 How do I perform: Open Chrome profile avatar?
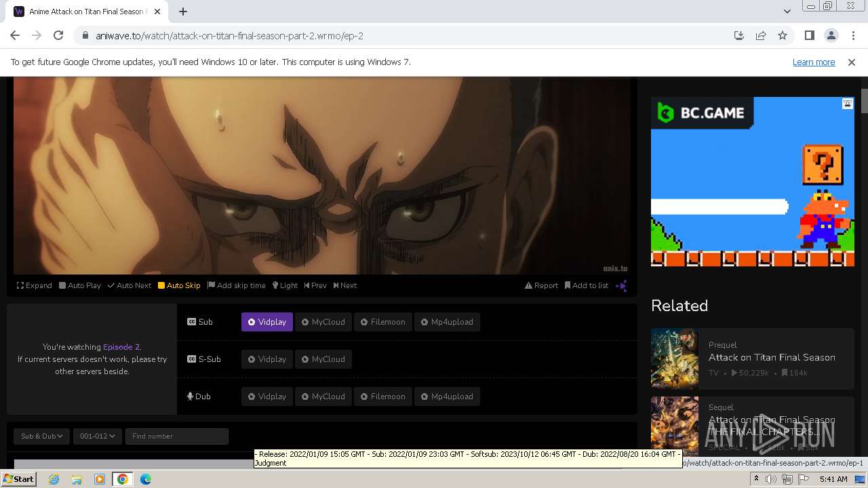[x=831, y=35]
